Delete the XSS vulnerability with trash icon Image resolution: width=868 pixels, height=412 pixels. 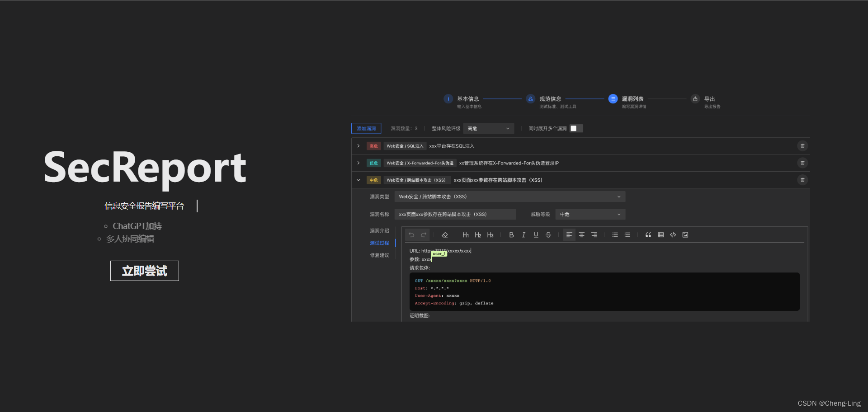pyautogui.click(x=802, y=180)
